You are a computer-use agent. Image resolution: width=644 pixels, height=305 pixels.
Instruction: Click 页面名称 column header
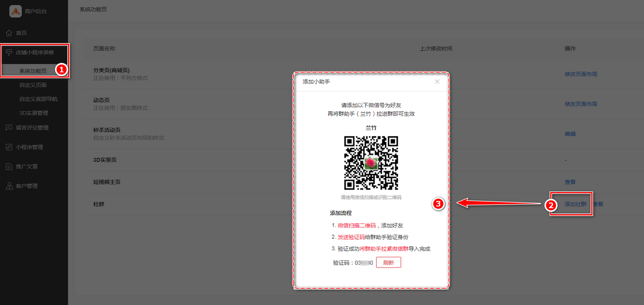104,49
